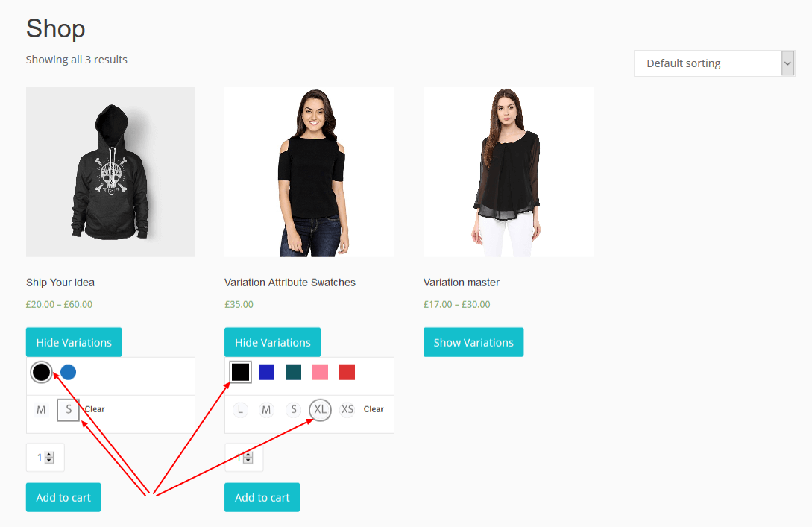
Task: Choose the teal color swatch
Action: (293, 372)
